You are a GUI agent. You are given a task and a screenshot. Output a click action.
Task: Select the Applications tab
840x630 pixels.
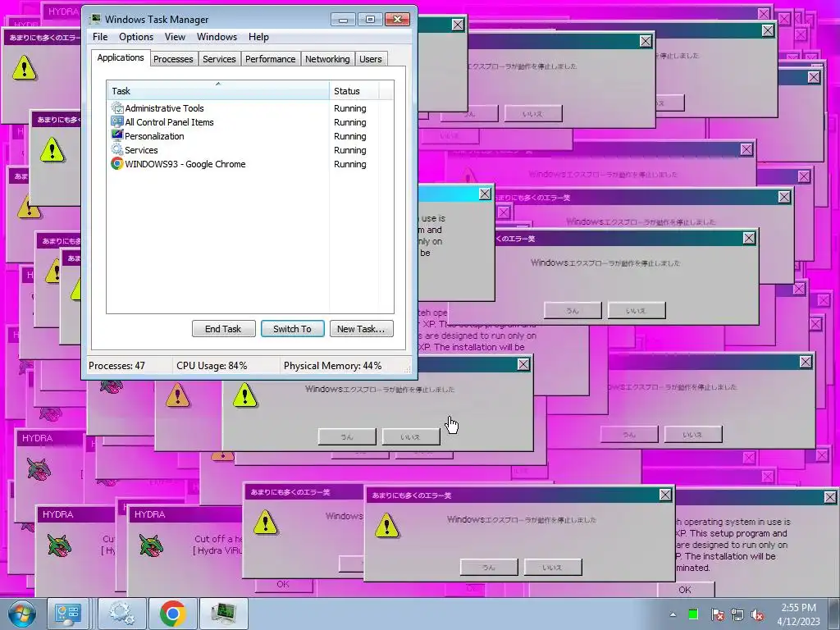click(121, 57)
